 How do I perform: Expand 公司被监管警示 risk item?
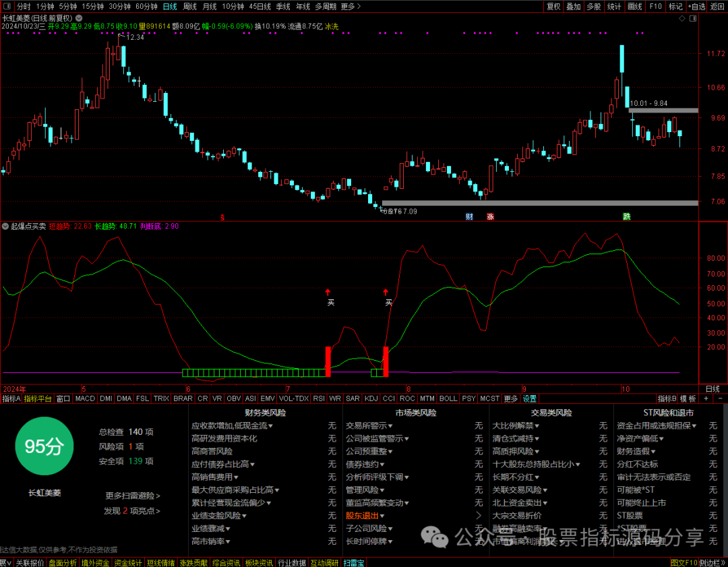pyautogui.click(x=377, y=438)
